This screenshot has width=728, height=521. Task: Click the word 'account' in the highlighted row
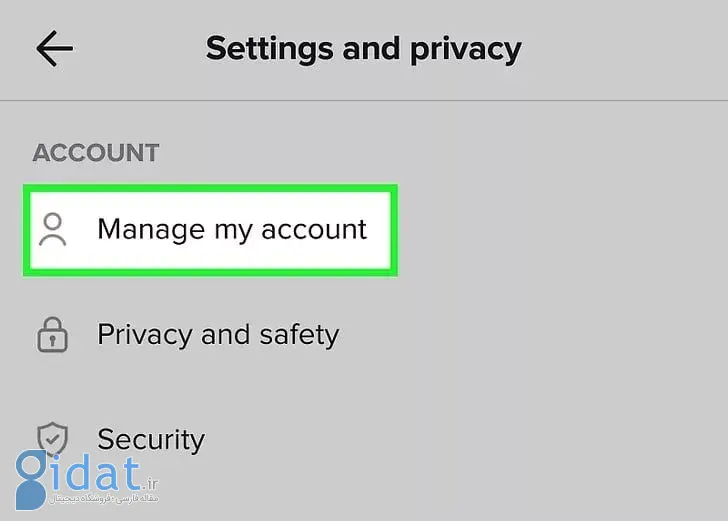(x=314, y=230)
